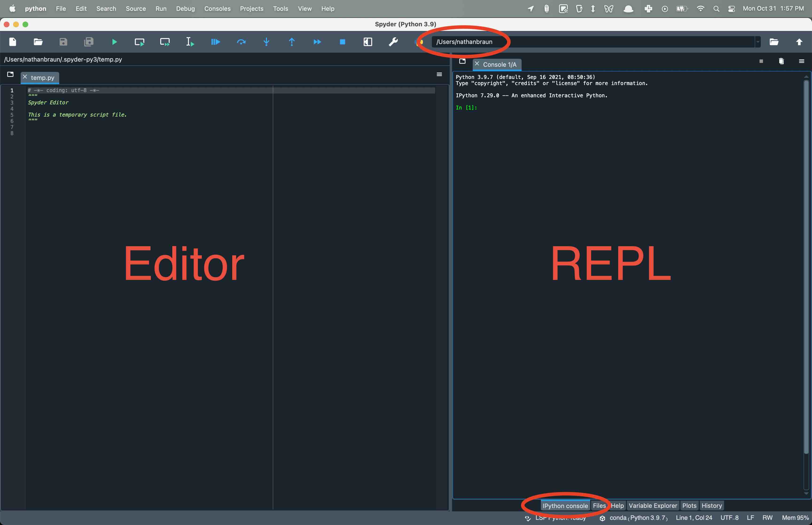812x525 pixels.
Task: Run the temp.py script
Action: (x=114, y=42)
